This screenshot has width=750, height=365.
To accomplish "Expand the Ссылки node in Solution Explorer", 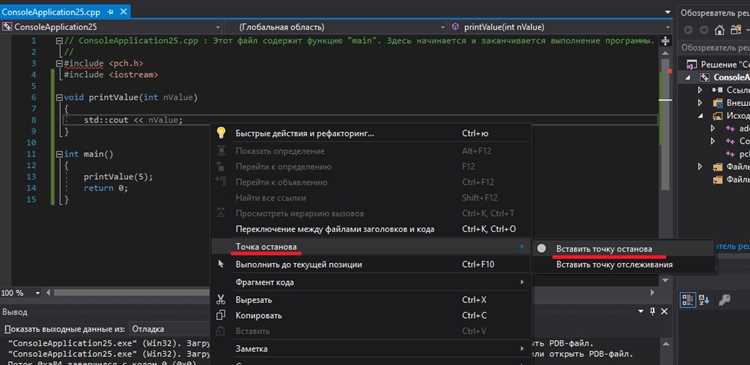I will [700, 90].
